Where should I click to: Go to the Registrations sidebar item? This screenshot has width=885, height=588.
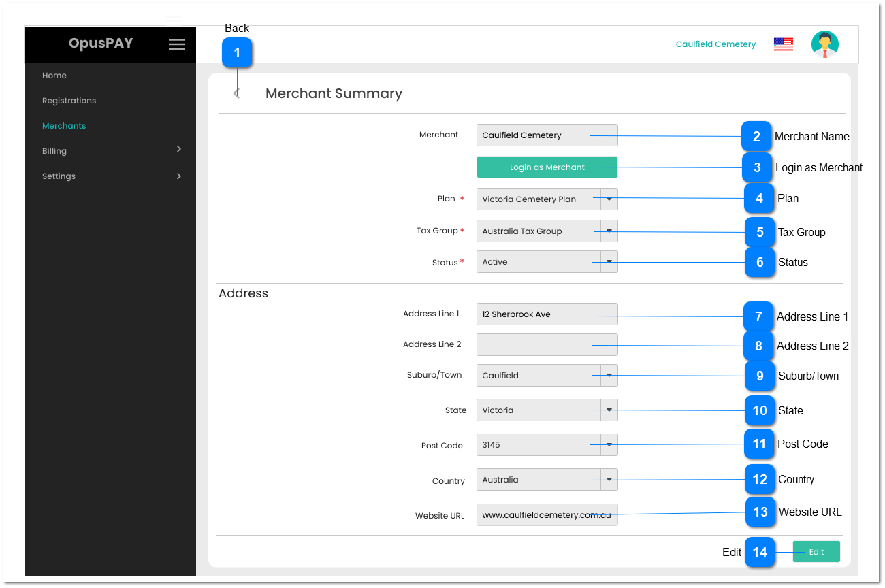[x=69, y=100]
